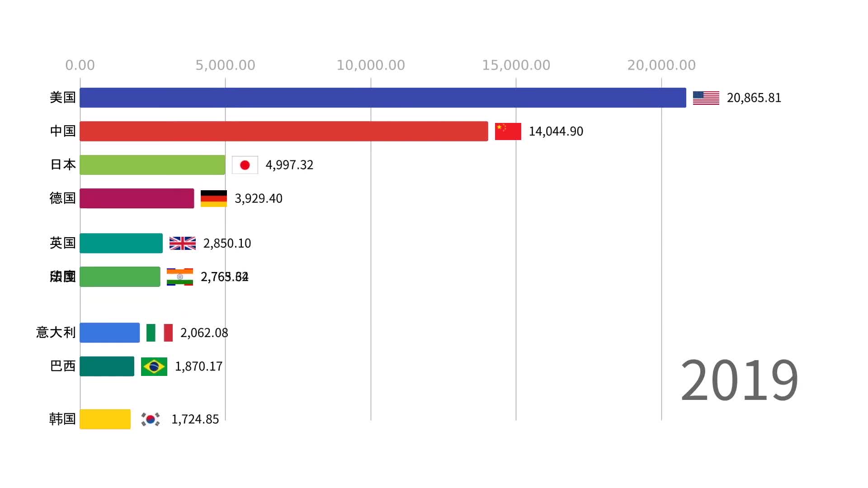Select the light green 日本 bar
Viewport: 868px width, 488px height.
[152, 165]
